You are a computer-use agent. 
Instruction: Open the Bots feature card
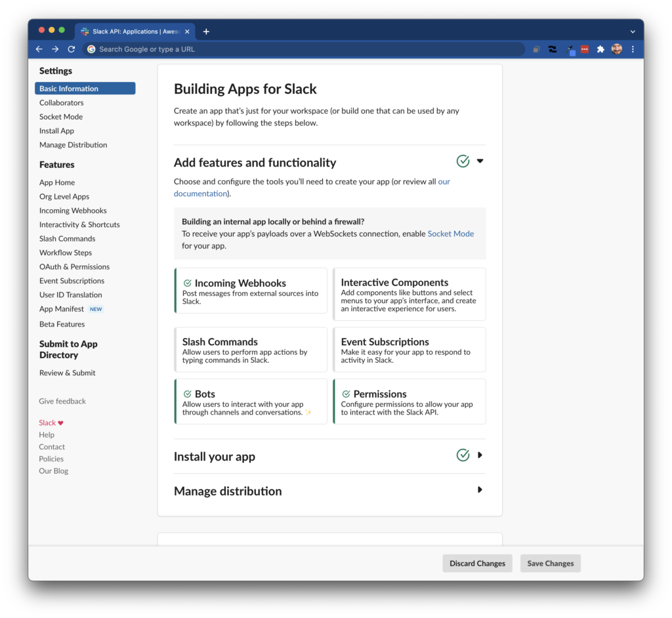(251, 402)
